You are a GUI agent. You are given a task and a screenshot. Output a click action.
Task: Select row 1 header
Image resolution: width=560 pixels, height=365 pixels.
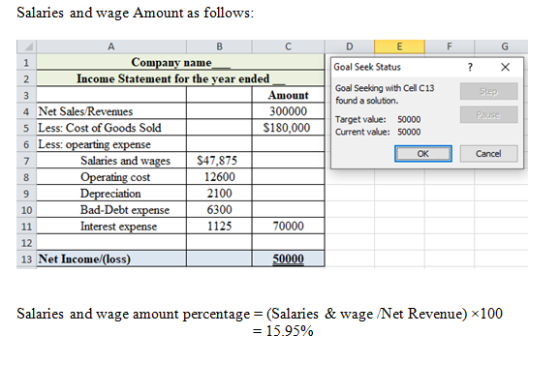point(26,62)
